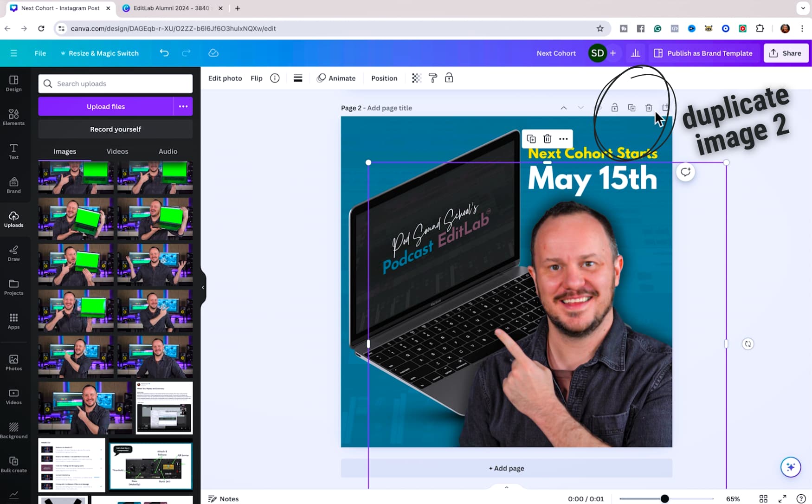Click the SD user avatar
The width and height of the screenshot is (812, 504).
tap(598, 53)
